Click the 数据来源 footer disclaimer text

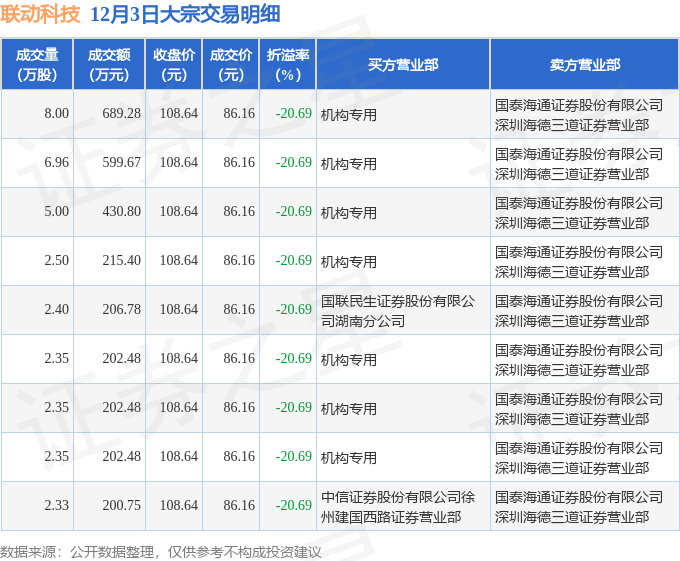tap(161, 552)
